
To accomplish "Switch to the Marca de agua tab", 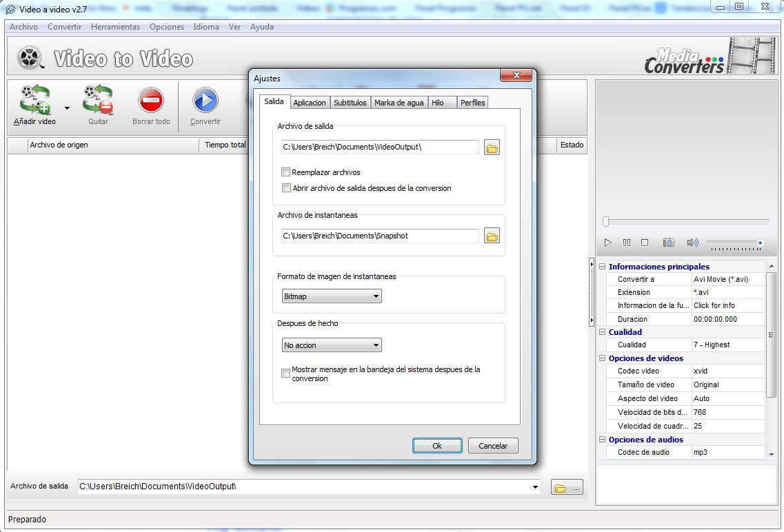I will click(399, 103).
